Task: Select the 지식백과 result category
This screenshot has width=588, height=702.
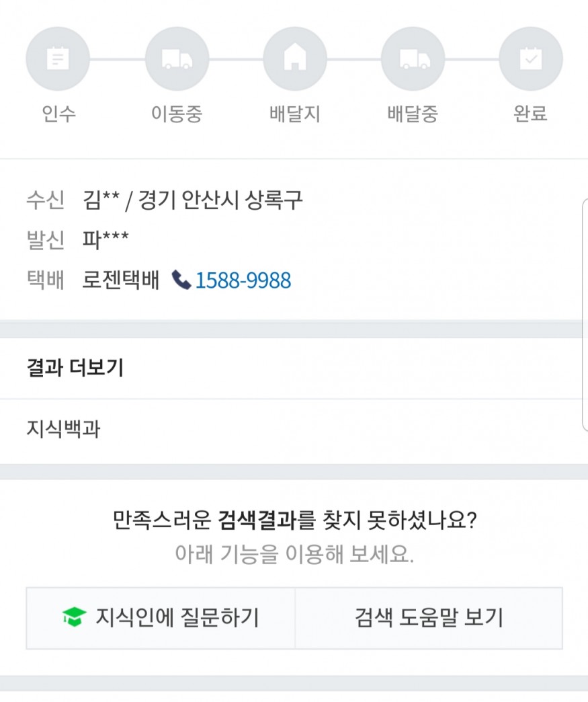Action: tap(64, 428)
